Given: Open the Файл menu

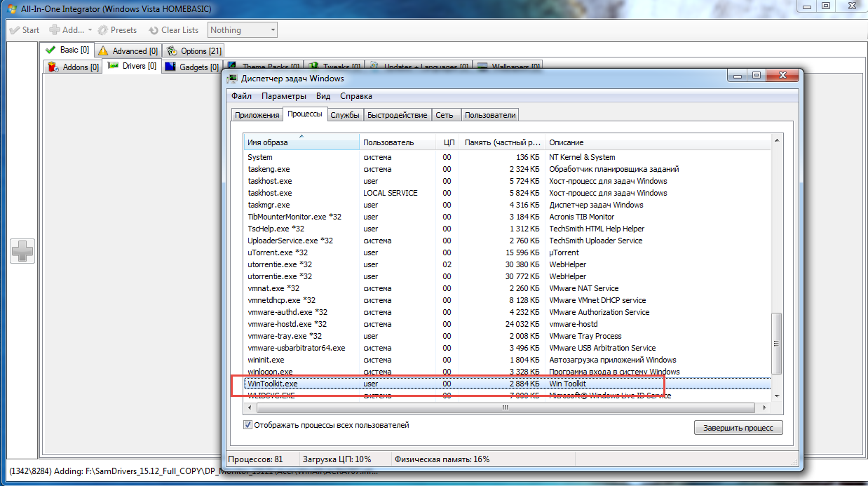Looking at the screenshot, I should [241, 96].
